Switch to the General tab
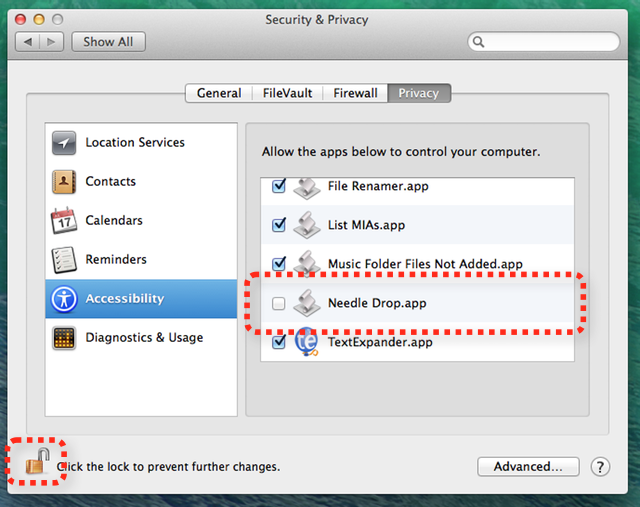This screenshot has width=640, height=507. coord(219,93)
